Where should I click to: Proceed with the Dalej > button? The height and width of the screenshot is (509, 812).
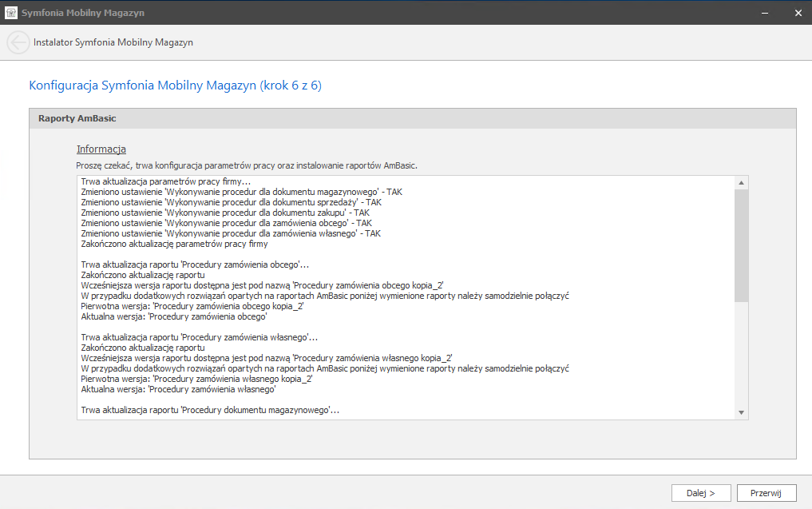tap(700, 493)
